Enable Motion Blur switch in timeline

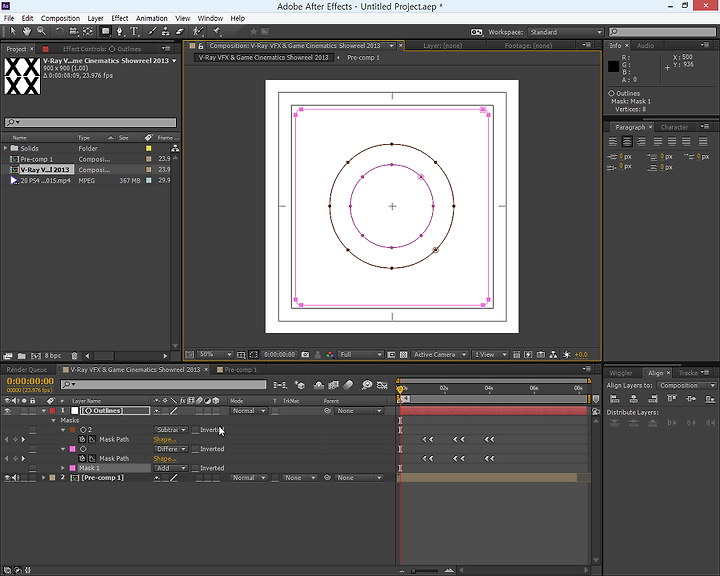349,385
